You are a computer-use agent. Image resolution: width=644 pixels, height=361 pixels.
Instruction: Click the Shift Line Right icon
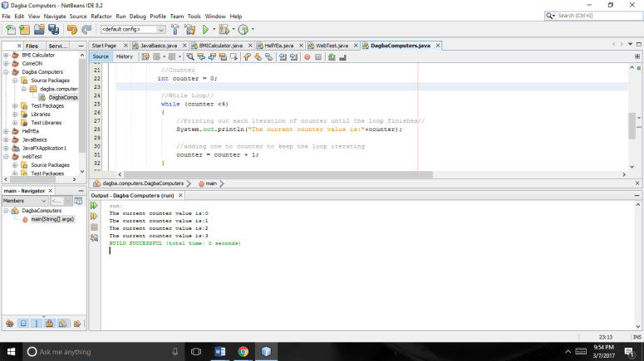pos(293,57)
